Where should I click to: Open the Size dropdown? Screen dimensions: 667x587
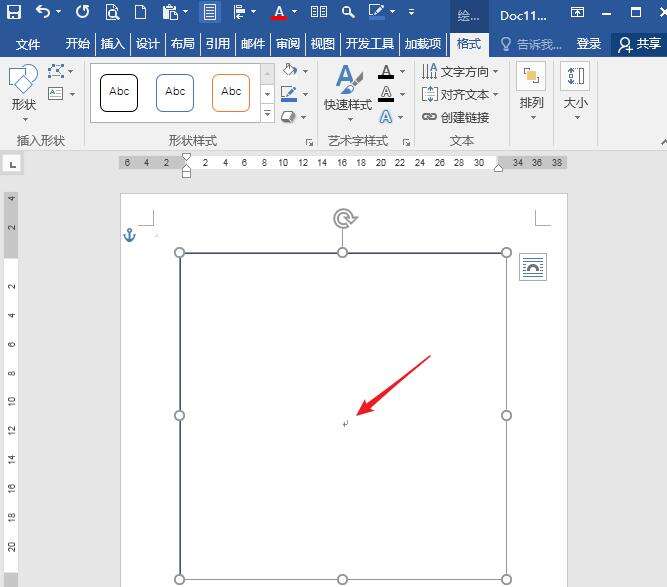576,91
